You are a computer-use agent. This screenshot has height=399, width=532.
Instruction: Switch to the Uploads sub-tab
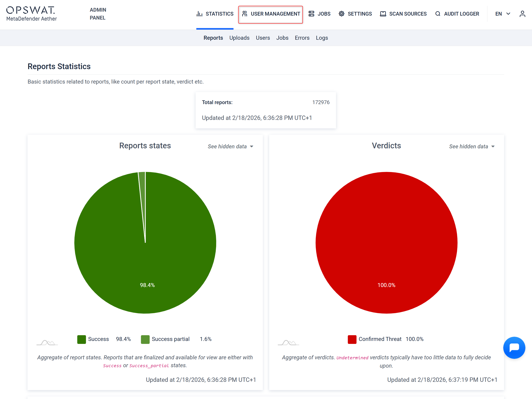click(x=239, y=38)
